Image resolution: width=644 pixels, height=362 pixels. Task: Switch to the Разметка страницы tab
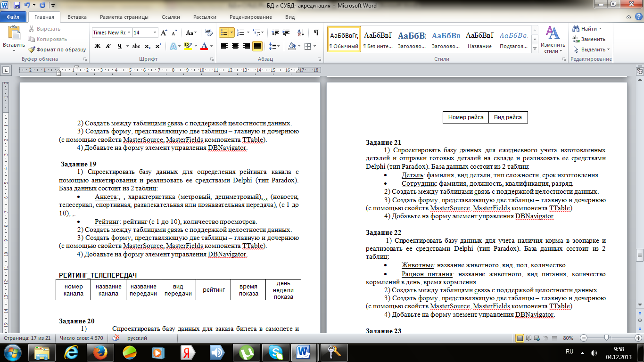(x=124, y=17)
